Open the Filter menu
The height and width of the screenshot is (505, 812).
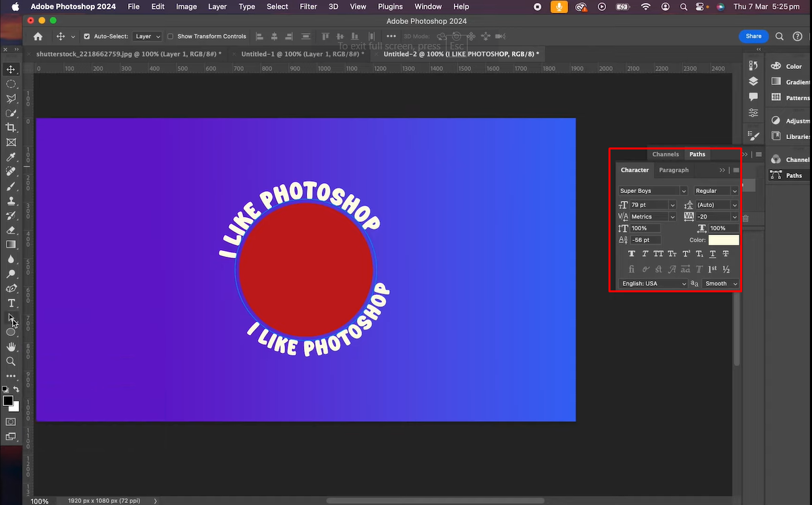(x=308, y=7)
